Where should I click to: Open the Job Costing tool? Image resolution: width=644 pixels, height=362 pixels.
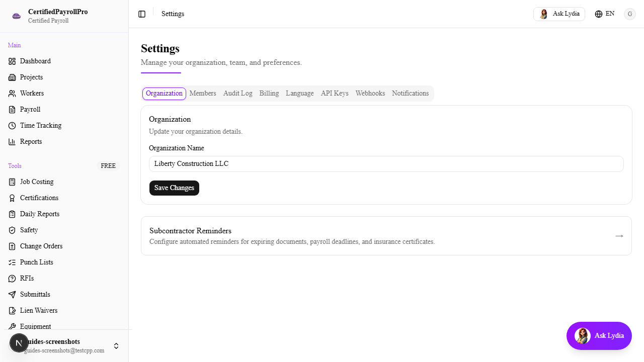[36, 182]
